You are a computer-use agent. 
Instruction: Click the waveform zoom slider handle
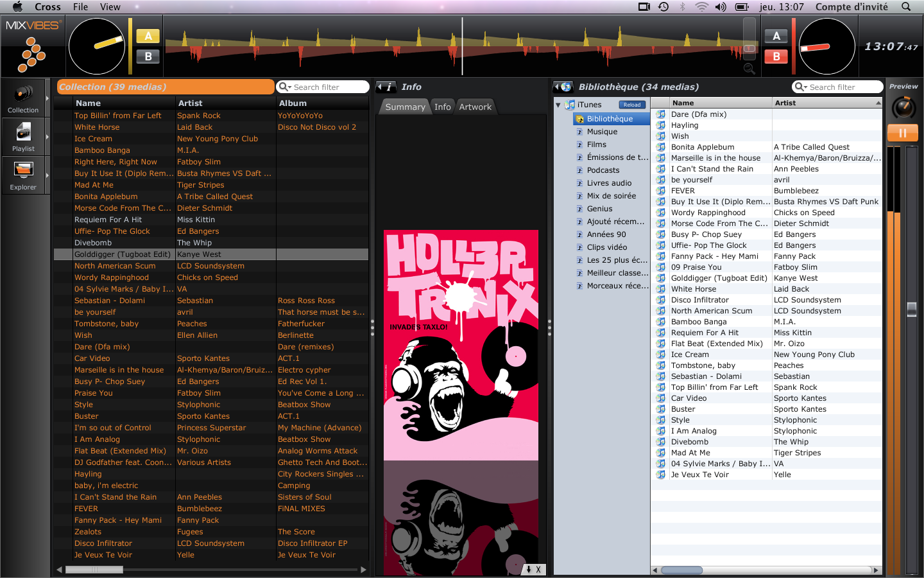pos(749,48)
